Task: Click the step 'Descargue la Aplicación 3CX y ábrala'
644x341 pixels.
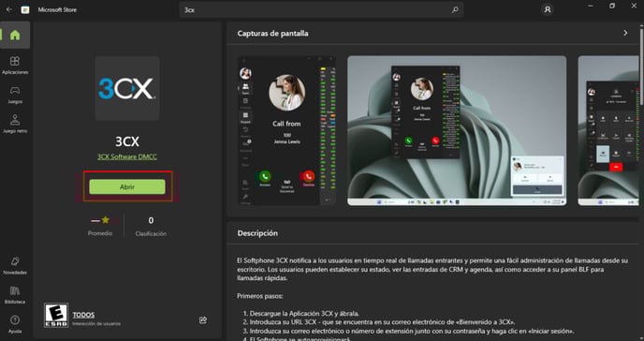Action: coord(304,313)
